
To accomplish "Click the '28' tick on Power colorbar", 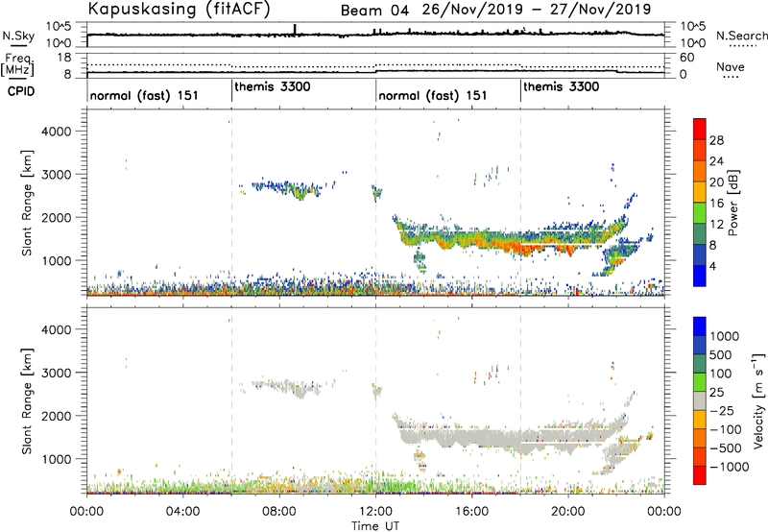I will tap(716, 140).
